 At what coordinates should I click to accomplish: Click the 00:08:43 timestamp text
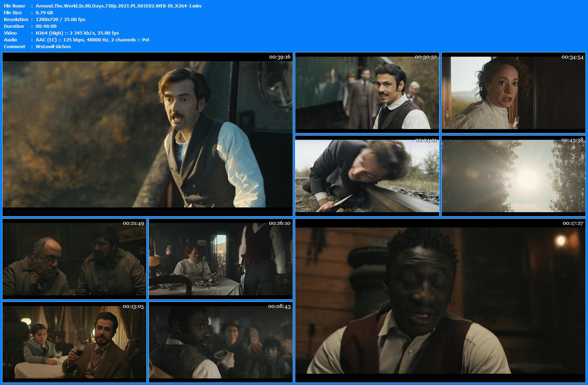[280, 306]
